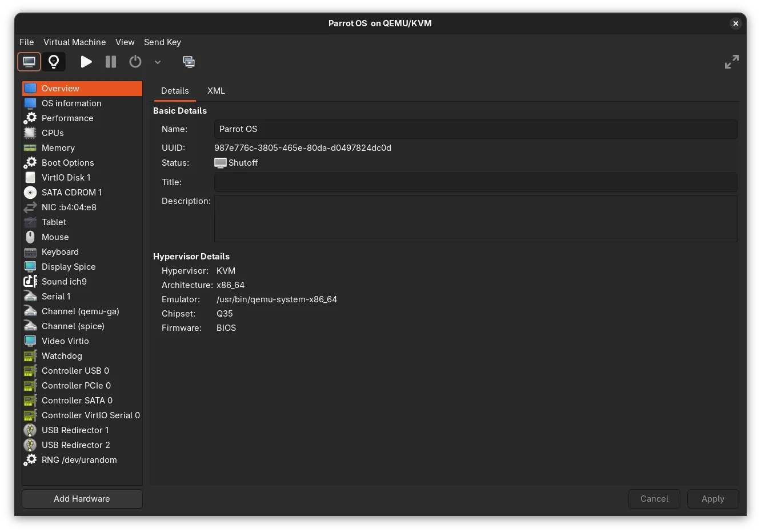Click the Name field containing Parrot OS
Screen dimensions: 761x532
pos(476,129)
